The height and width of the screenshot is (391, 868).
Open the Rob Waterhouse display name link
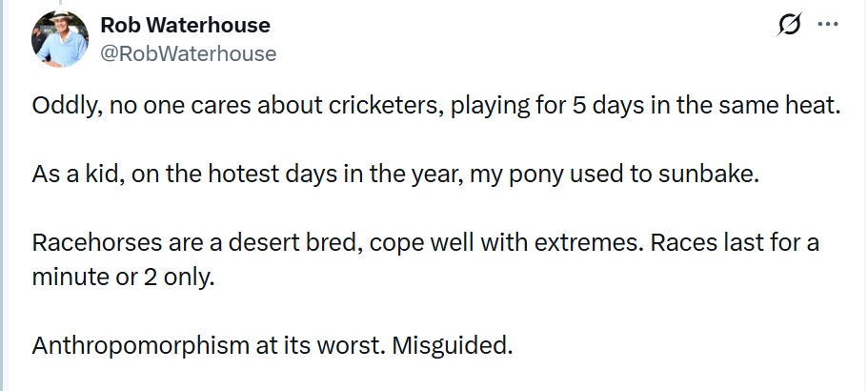coord(185,25)
